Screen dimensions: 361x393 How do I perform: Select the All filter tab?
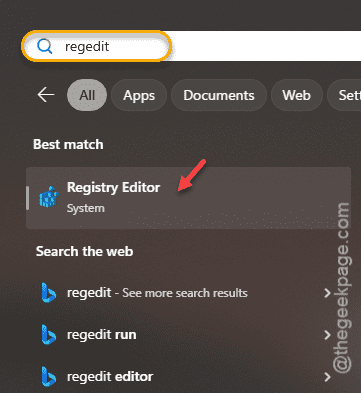coord(87,95)
